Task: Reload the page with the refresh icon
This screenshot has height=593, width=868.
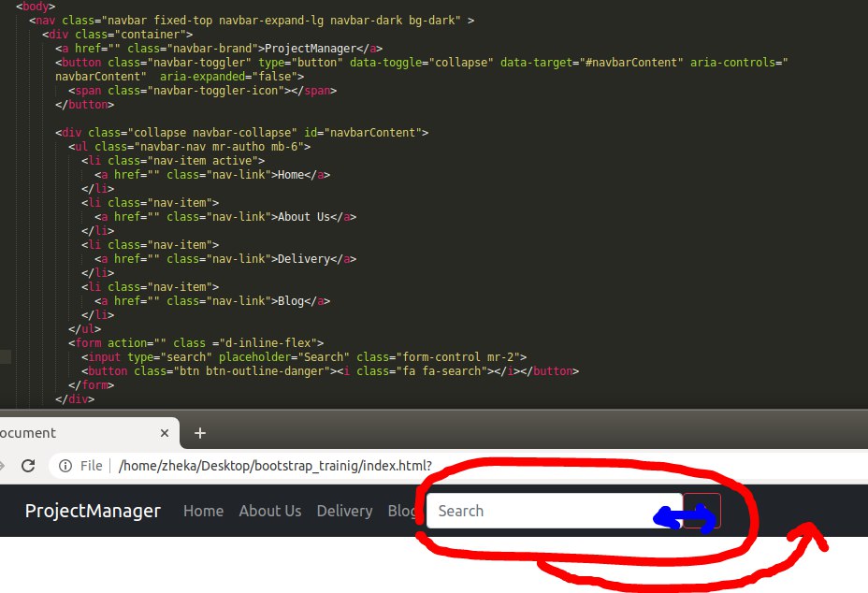Action: pos(28,466)
